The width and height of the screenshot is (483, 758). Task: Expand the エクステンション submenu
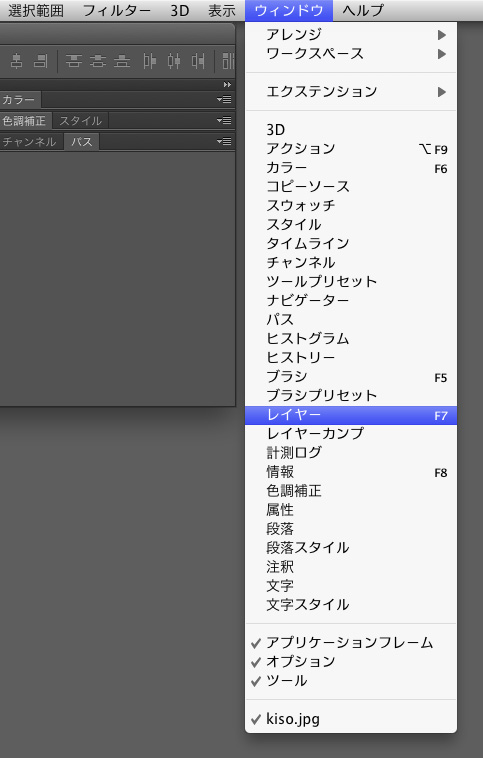pyautogui.click(x=351, y=92)
